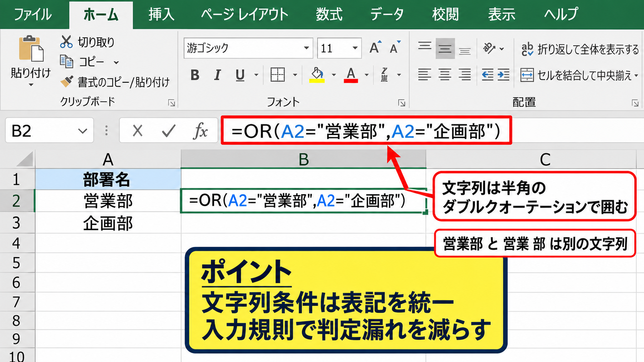Click the セルを結合して中央揃え button
The image size is (644, 362).
click(x=575, y=75)
